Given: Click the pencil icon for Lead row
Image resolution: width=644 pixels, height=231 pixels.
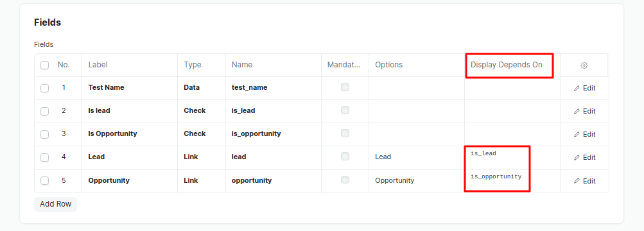Looking at the screenshot, I should pyautogui.click(x=577, y=158).
